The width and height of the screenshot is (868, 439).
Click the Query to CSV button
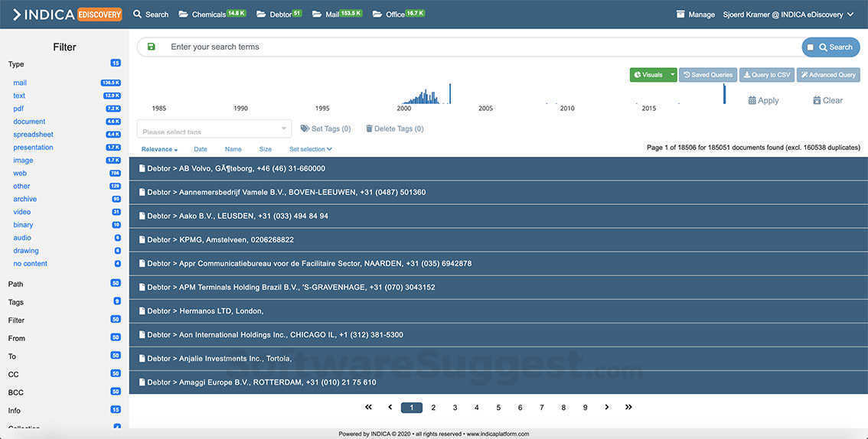pos(767,75)
